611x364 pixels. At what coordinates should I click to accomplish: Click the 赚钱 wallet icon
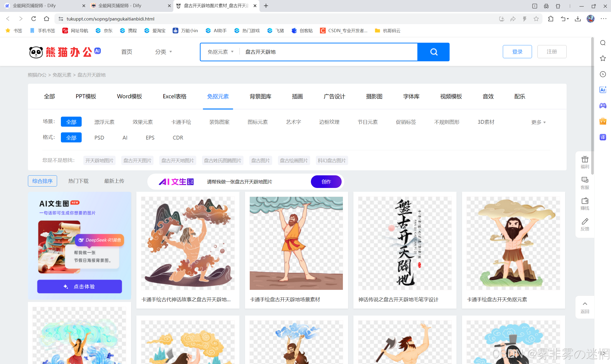pyautogui.click(x=585, y=204)
